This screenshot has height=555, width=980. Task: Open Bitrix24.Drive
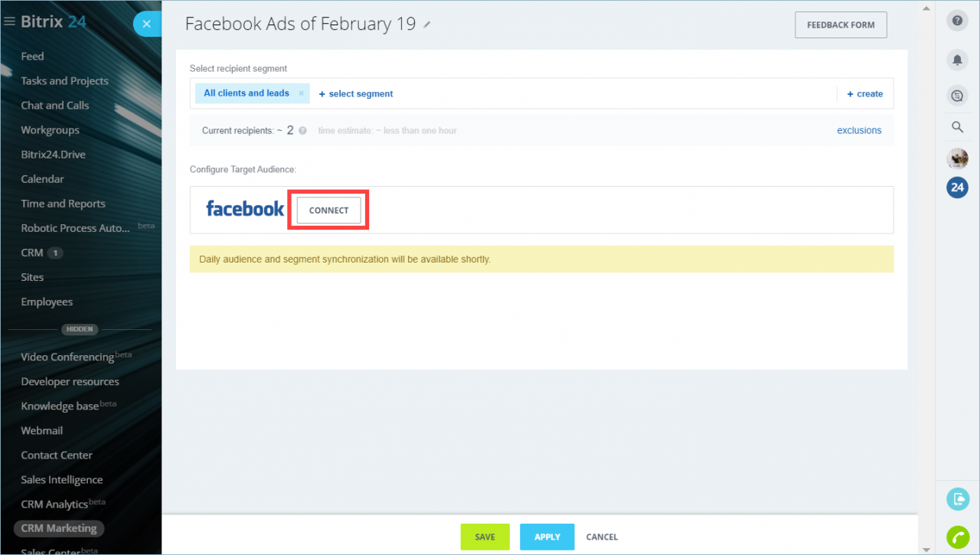pyautogui.click(x=54, y=155)
